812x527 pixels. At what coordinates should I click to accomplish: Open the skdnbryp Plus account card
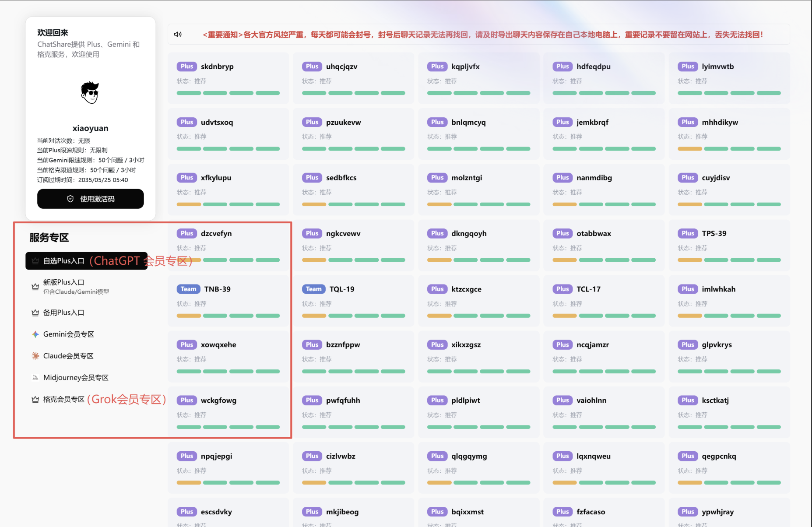(228, 78)
